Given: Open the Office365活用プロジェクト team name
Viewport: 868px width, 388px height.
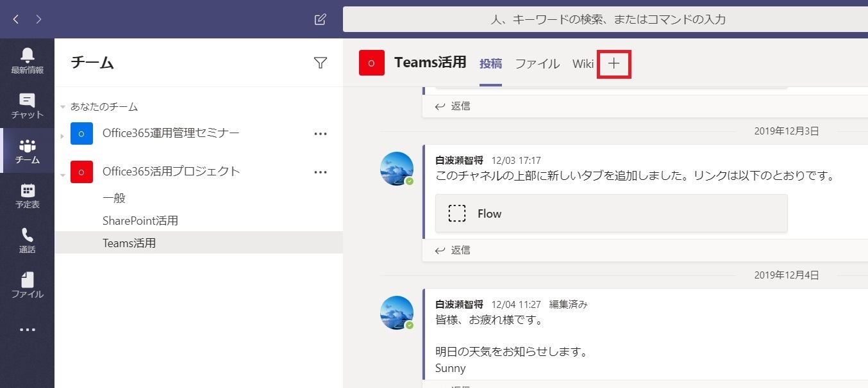Looking at the screenshot, I should 171,171.
